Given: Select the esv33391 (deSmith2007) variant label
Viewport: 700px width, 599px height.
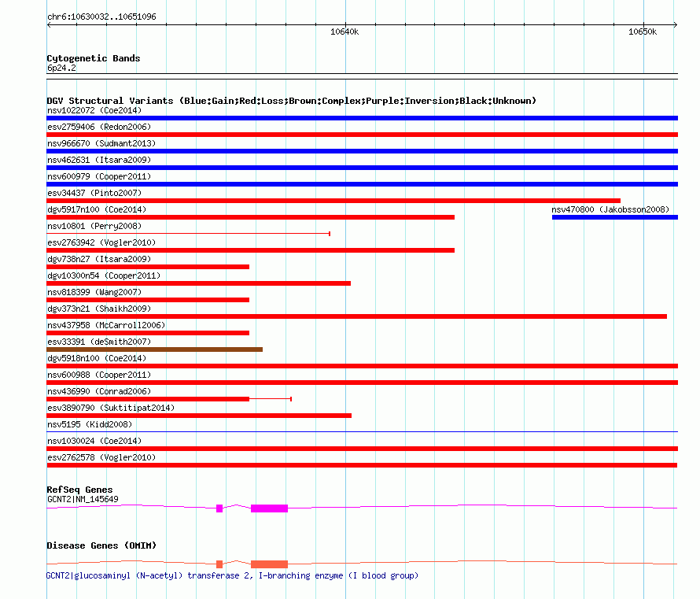Looking at the screenshot, I should [99, 342].
